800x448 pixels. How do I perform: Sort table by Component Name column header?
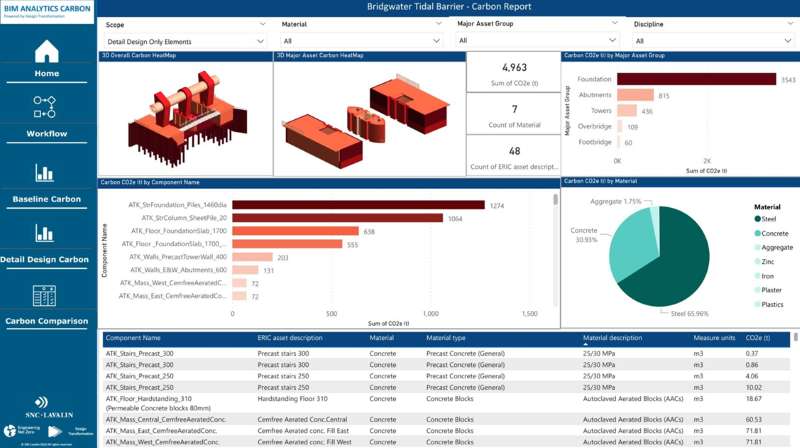pyautogui.click(x=133, y=339)
